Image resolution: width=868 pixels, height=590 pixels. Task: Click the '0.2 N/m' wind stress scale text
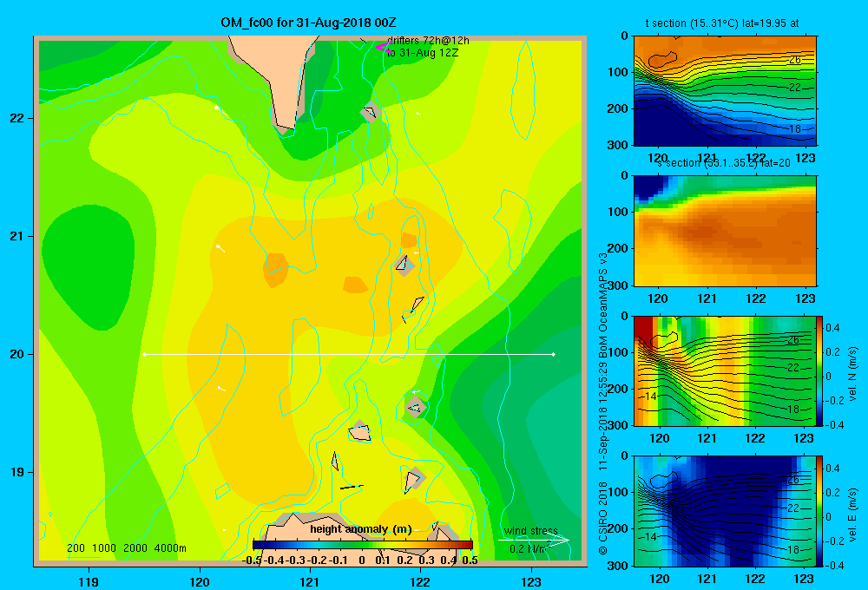pos(529,548)
